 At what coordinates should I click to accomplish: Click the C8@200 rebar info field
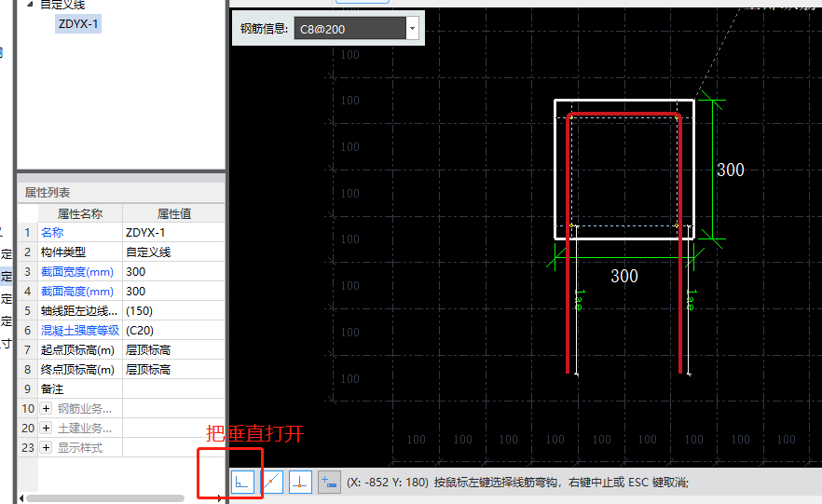coord(350,28)
